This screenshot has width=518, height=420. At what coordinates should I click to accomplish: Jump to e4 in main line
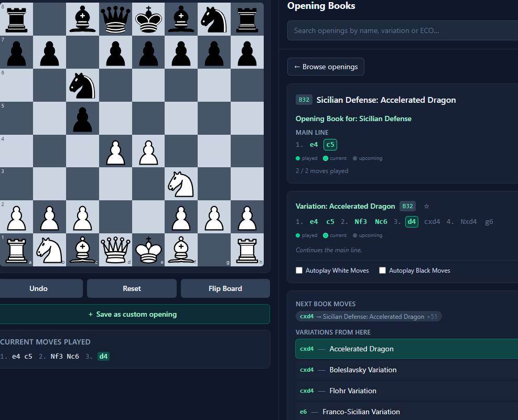[x=314, y=145]
